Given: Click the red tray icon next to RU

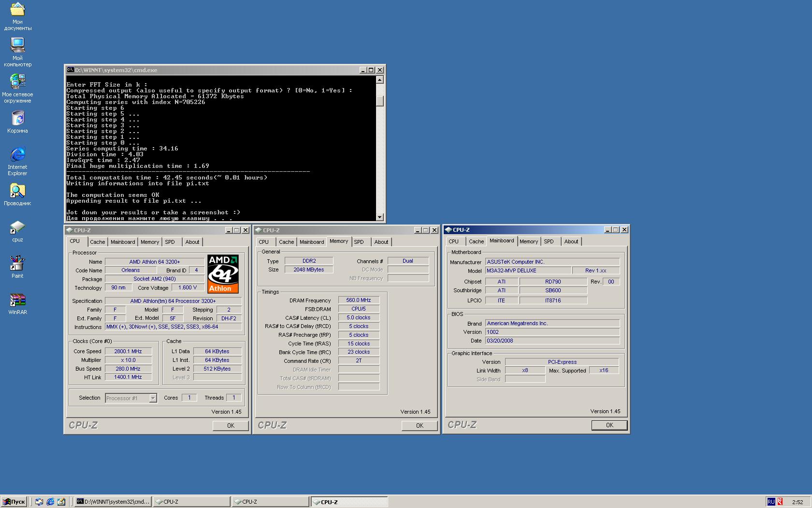Looking at the screenshot, I should pyautogui.click(x=780, y=502).
